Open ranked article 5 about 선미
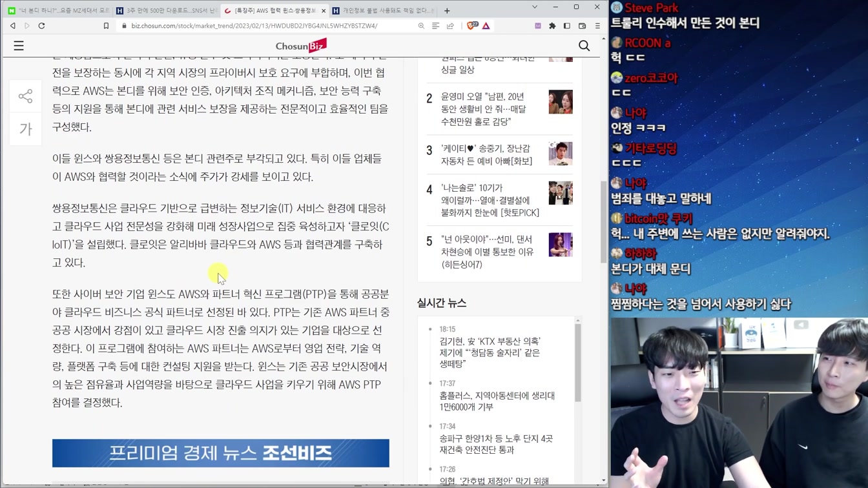The height and width of the screenshot is (488, 868). coord(487,252)
